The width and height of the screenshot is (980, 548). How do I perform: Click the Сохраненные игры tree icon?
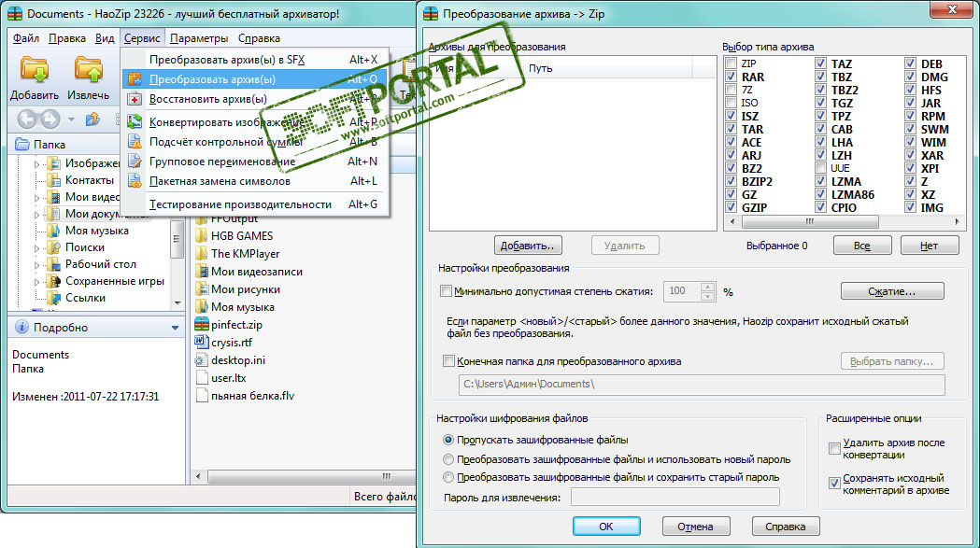click(x=54, y=281)
